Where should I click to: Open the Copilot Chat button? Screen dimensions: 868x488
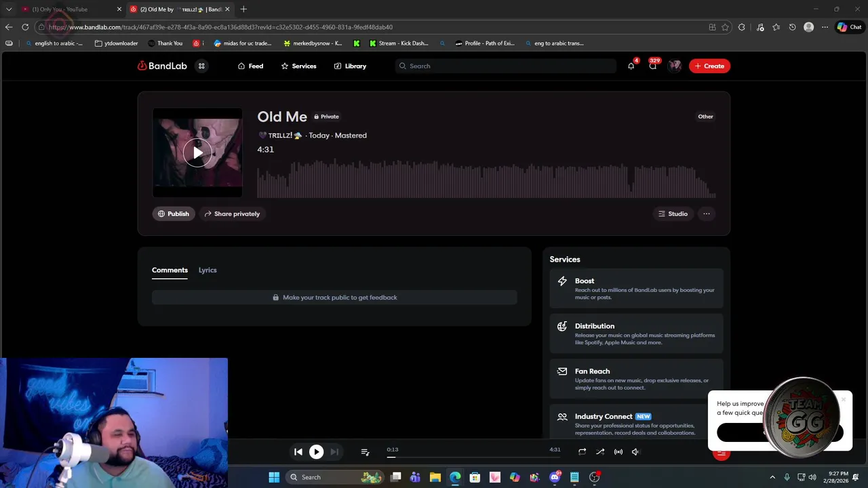pyautogui.click(x=849, y=27)
